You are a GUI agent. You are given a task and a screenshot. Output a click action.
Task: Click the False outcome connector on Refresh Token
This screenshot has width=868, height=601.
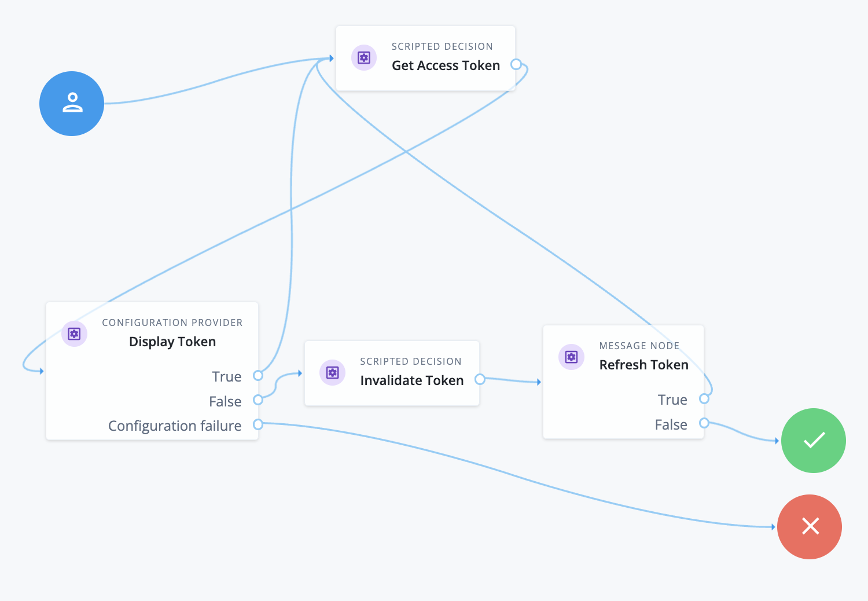704,423
